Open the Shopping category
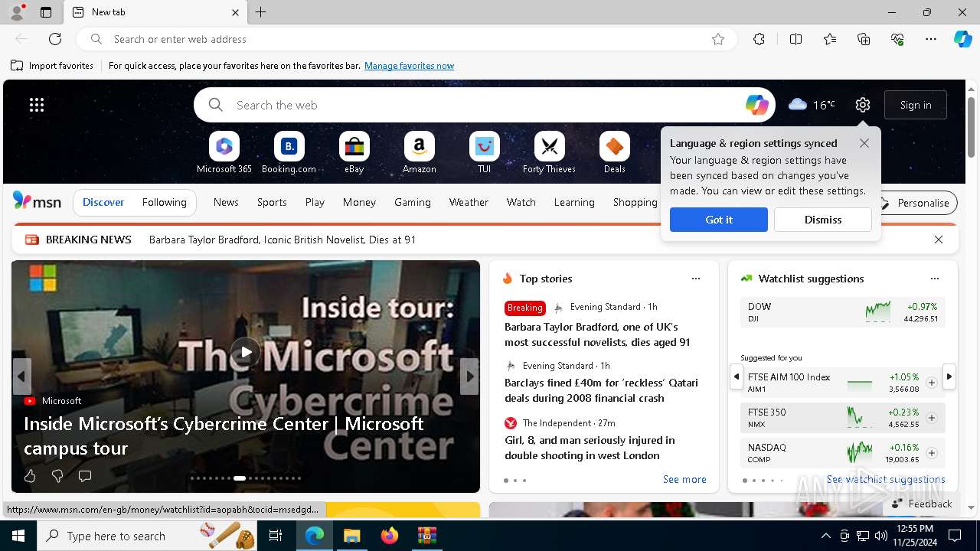The image size is (980, 551). tap(635, 202)
